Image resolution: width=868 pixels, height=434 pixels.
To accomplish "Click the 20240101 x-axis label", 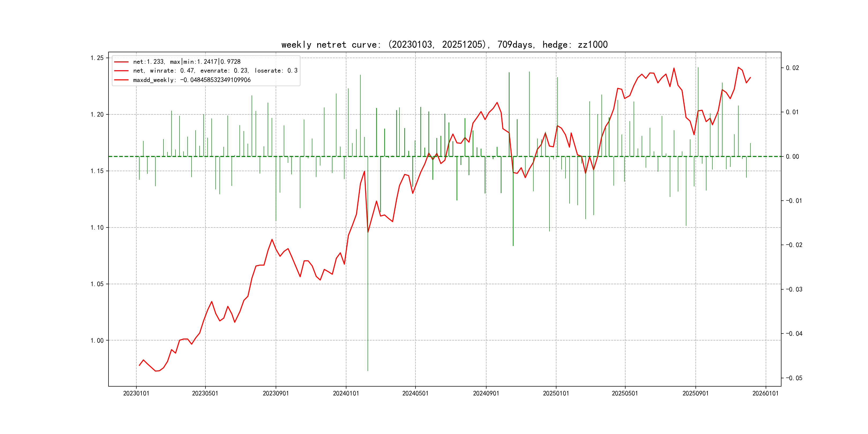I will pyautogui.click(x=346, y=393).
